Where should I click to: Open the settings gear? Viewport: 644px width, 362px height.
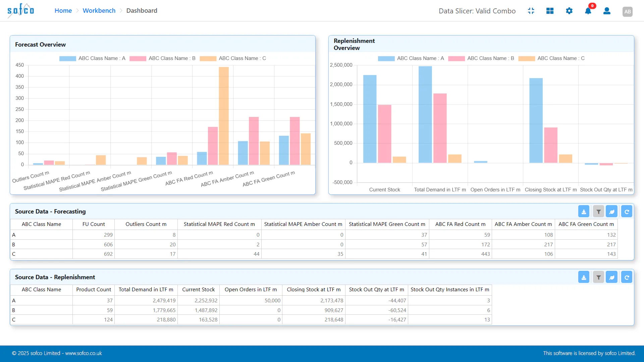click(569, 11)
